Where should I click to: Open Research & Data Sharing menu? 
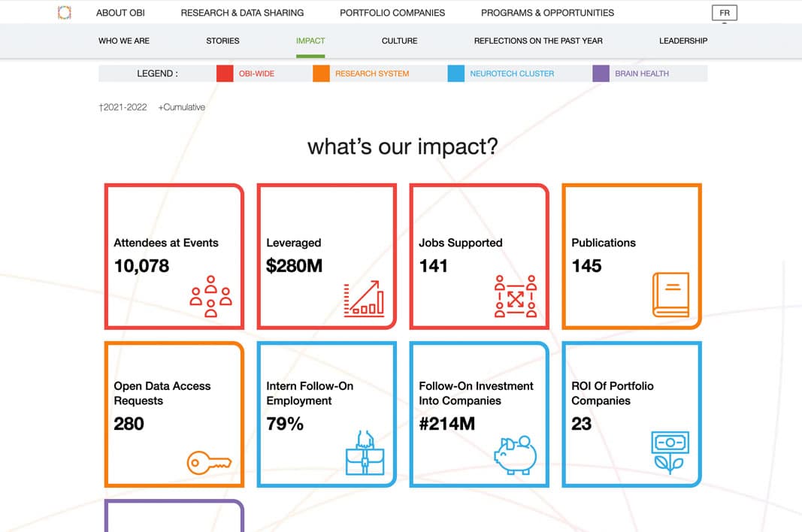pyautogui.click(x=242, y=13)
